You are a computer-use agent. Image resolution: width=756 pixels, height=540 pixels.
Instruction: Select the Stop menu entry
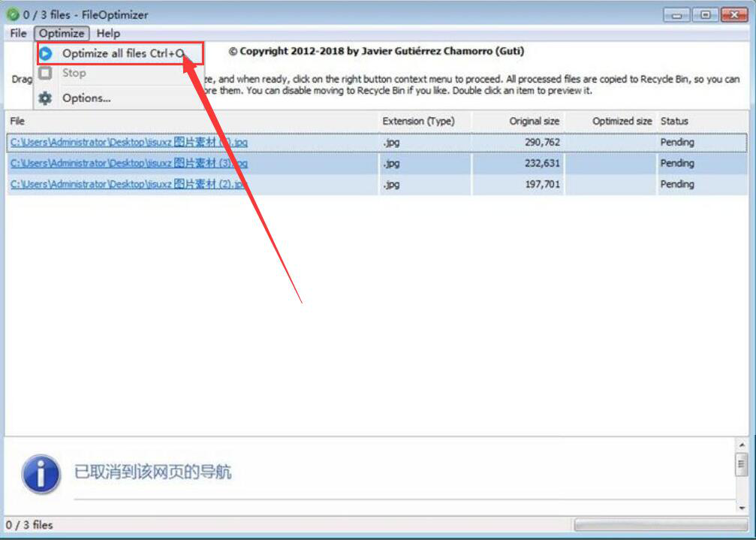tap(74, 73)
